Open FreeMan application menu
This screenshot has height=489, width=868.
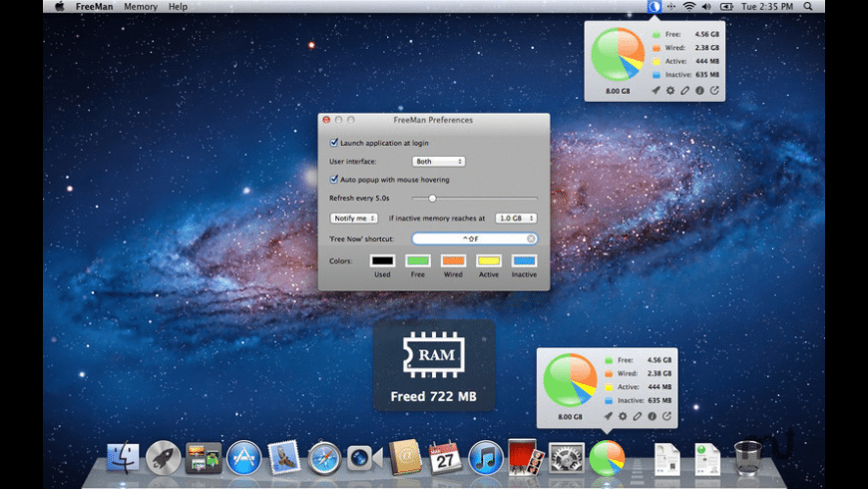point(94,7)
